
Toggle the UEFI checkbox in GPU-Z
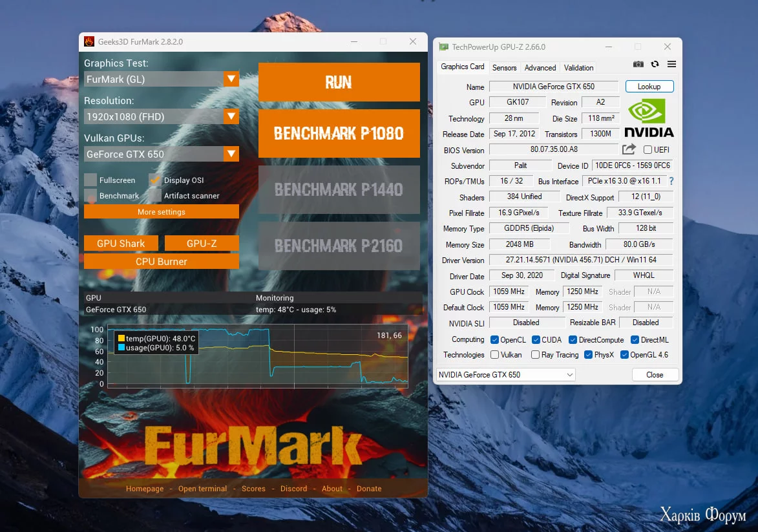click(647, 149)
